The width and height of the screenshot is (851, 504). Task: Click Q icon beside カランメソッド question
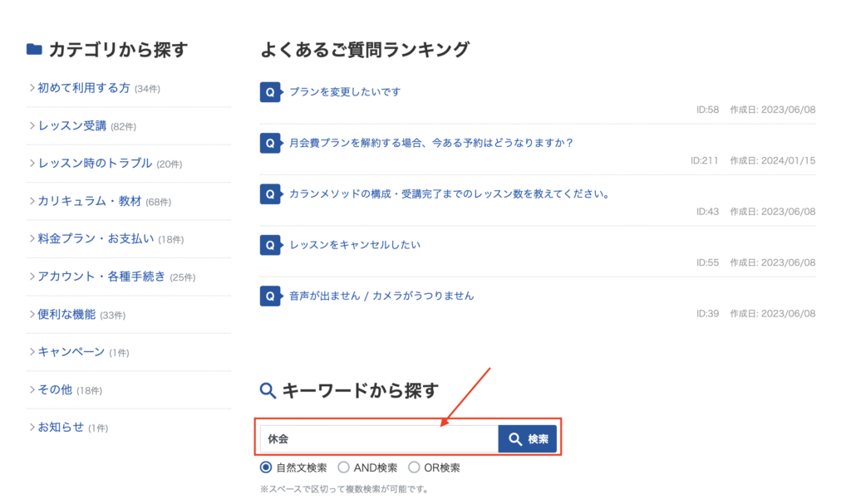coord(270,194)
